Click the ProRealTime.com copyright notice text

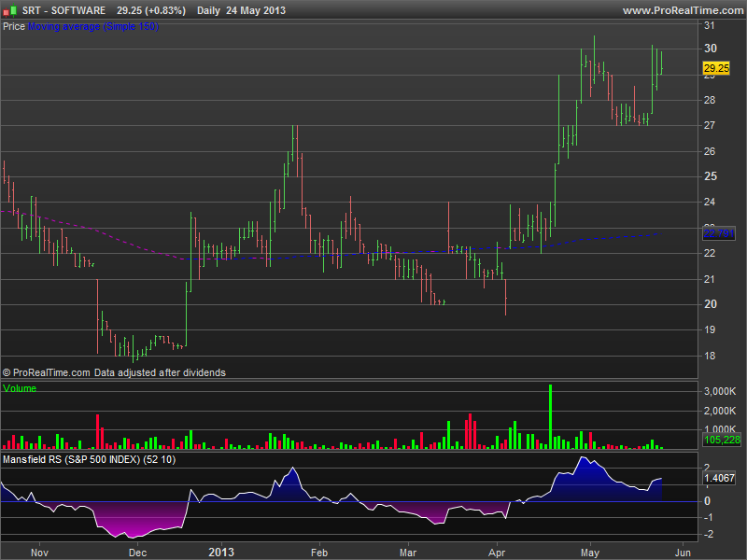point(114,371)
